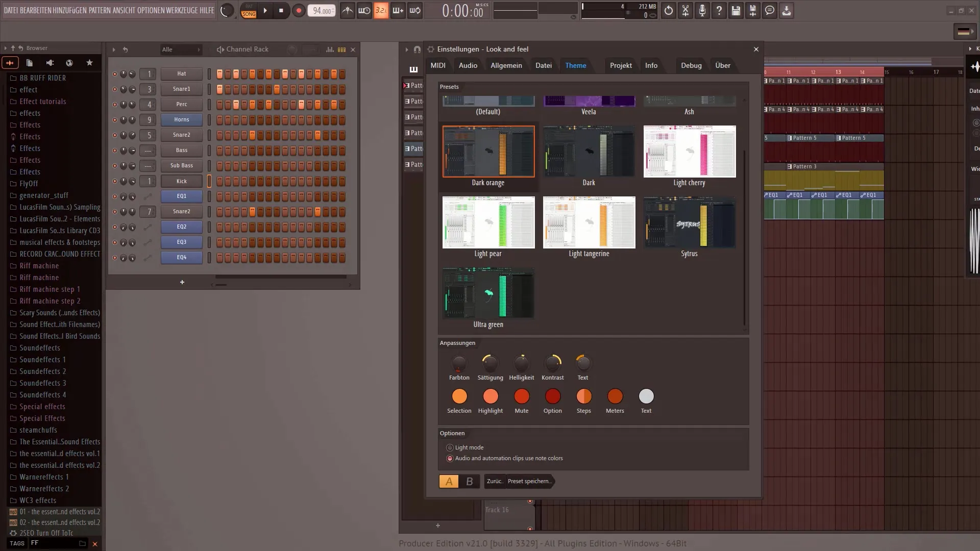Click the Zurück button in theme panel

[x=494, y=481]
